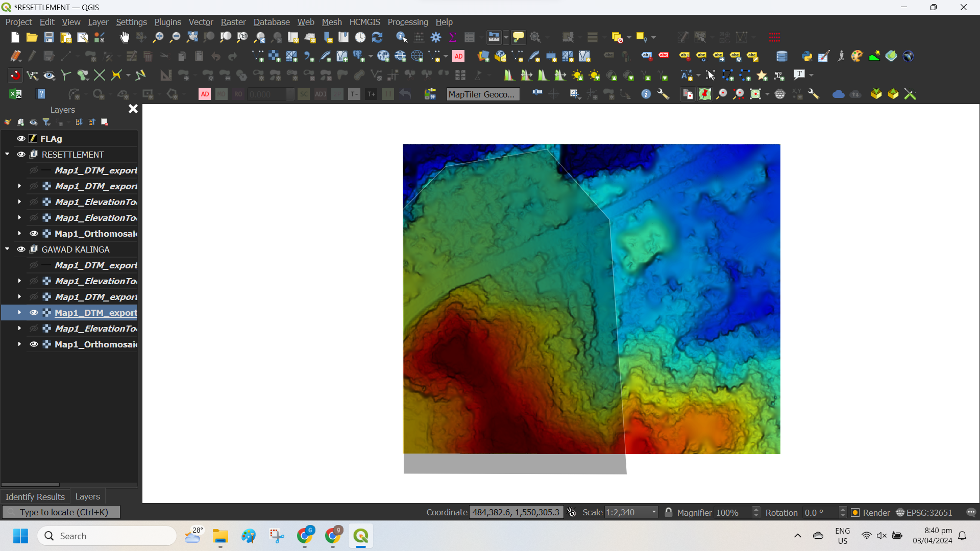
Task: Open the Python console icon
Action: tap(806, 56)
